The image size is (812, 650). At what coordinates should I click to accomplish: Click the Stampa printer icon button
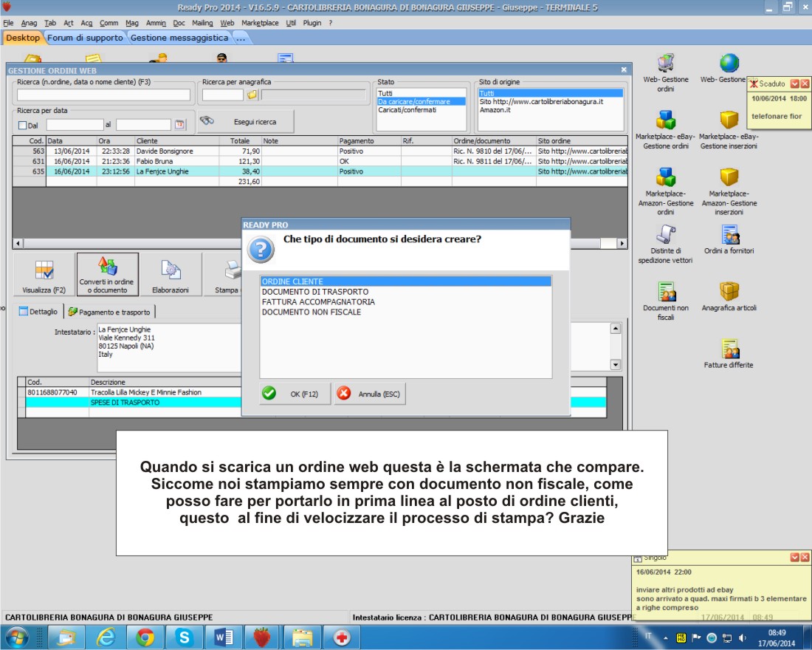pos(228,275)
